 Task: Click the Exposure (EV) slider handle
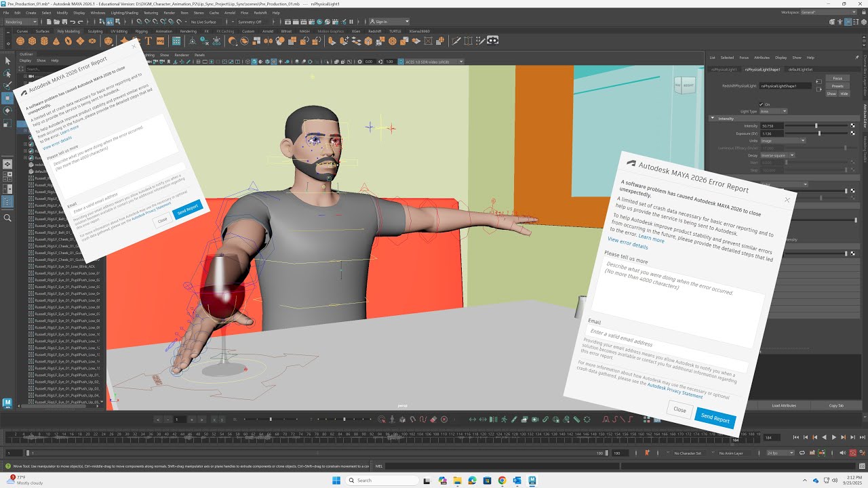click(x=819, y=134)
